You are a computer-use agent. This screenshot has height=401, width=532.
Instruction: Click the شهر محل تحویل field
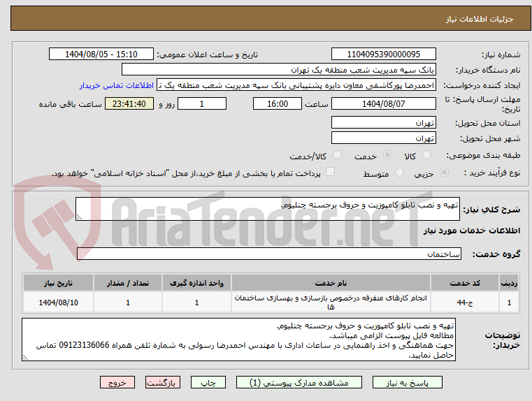point(383,138)
